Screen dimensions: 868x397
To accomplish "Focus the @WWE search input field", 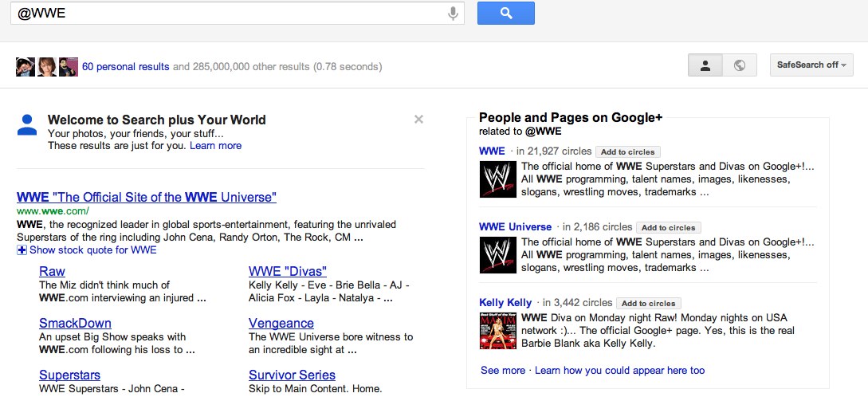I will coord(237,14).
